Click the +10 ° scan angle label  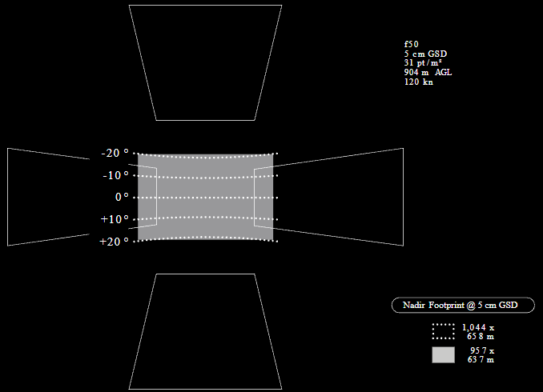pos(114,219)
